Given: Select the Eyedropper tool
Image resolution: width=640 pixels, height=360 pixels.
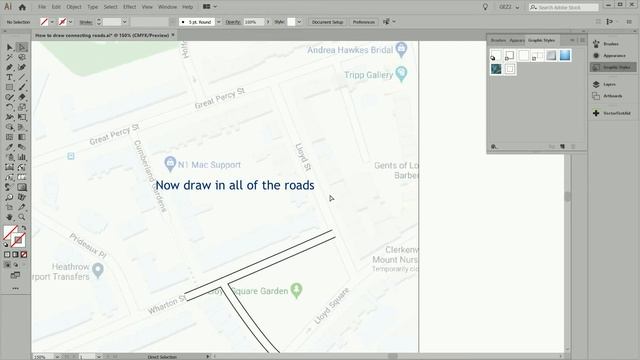Looking at the screenshot, I should pyautogui.click(x=9, y=147).
